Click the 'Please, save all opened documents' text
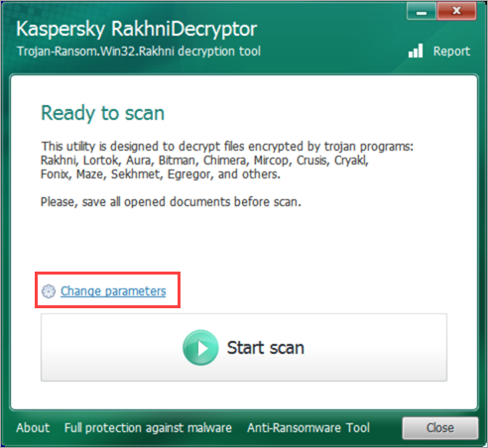 pyautogui.click(x=171, y=201)
